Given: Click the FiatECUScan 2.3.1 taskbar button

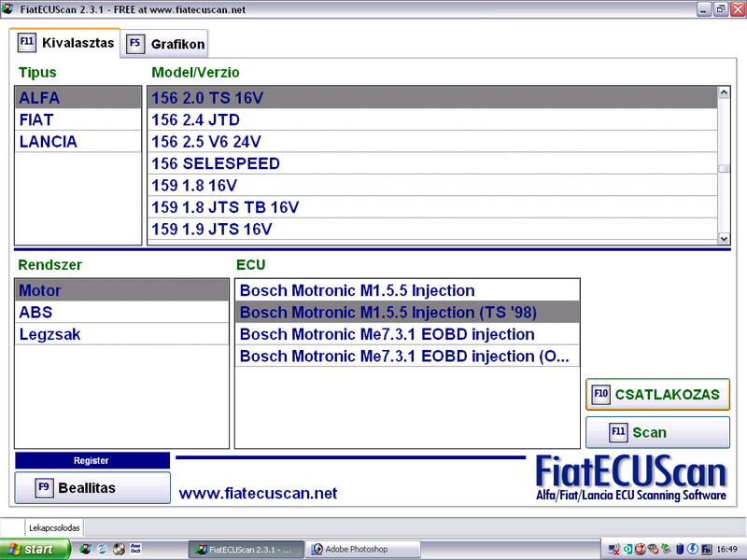Looking at the screenshot, I should (x=246, y=549).
